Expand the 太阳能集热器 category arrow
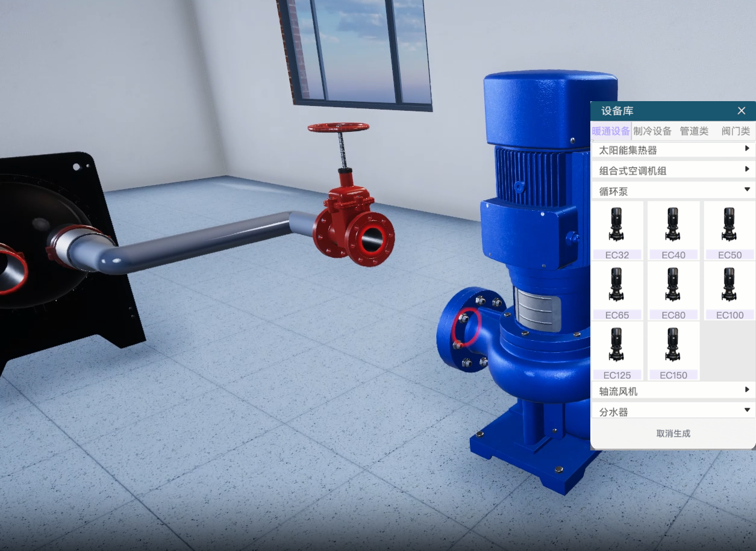This screenshot has width=756, height=551. point(747,148)
